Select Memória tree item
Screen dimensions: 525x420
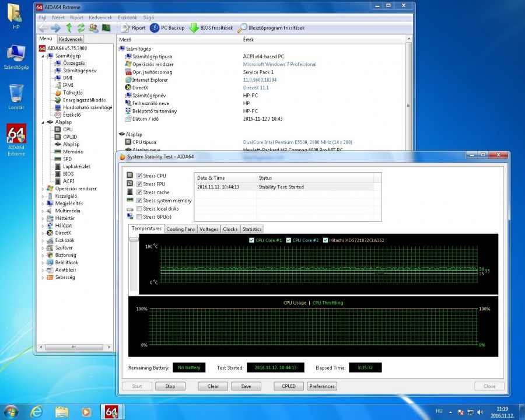pos(73,152)
